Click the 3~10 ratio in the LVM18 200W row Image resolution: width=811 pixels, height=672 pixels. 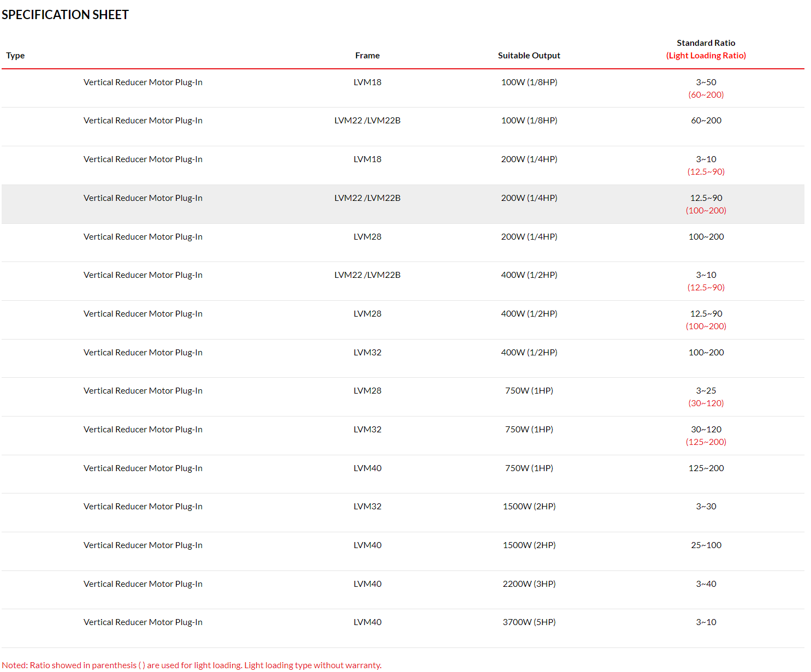[x=706, y=159]
